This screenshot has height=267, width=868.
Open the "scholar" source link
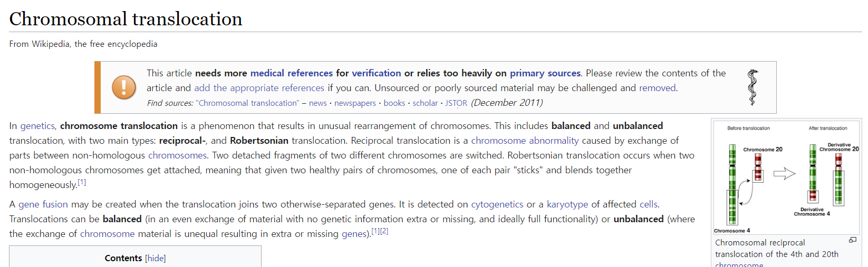(x=425, y=103)
